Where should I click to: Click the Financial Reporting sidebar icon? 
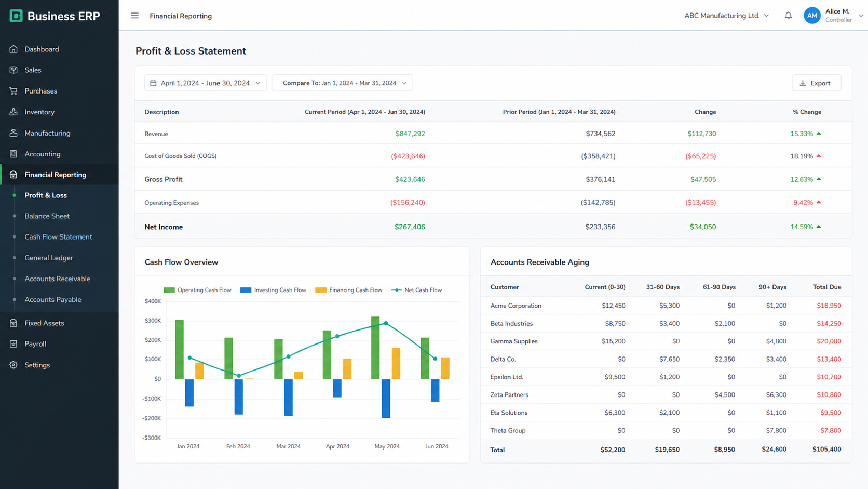(13, 175)
